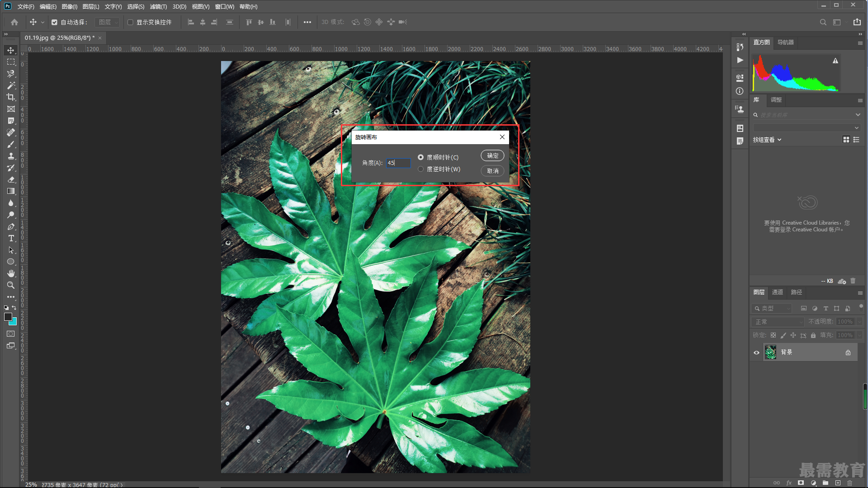Image resolution: width=868 pixels, height=488 pixels.
Task: Select the Brush tool
Action: (11, 144)
